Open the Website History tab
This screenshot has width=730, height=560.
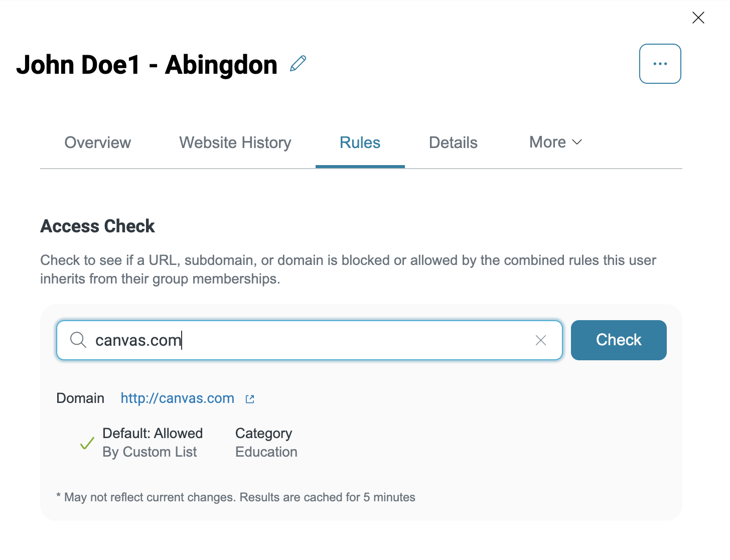pos(235,143)
